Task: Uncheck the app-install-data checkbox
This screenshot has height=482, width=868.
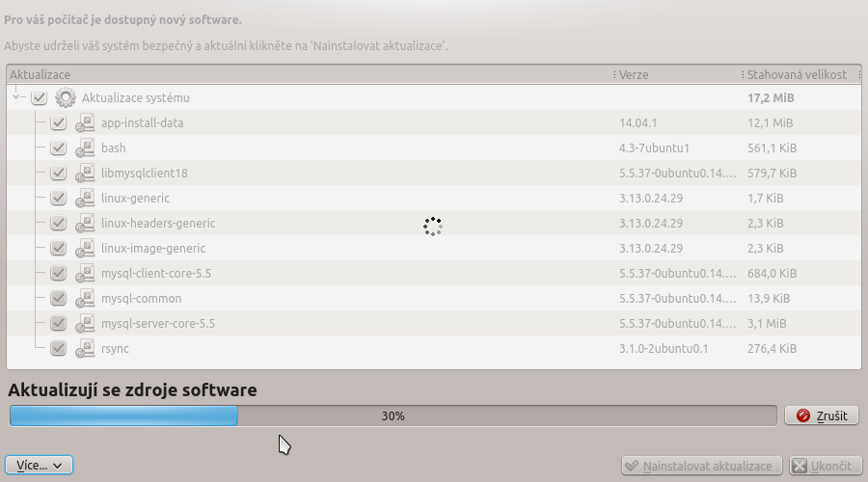Action: pyautogui.click(x=58, y=122)
